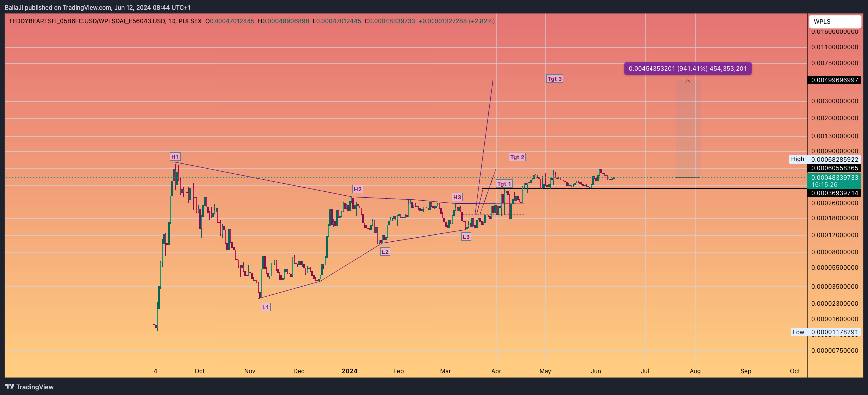Click the Dec label on time axis
The height and width of the screenshot is (395, 868).
[x=299, y=371]
